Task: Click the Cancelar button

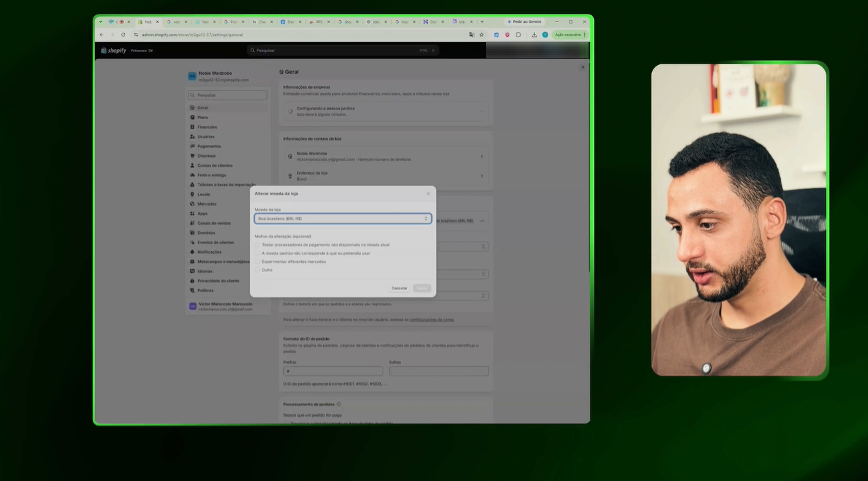Action: tap(399, 288)
